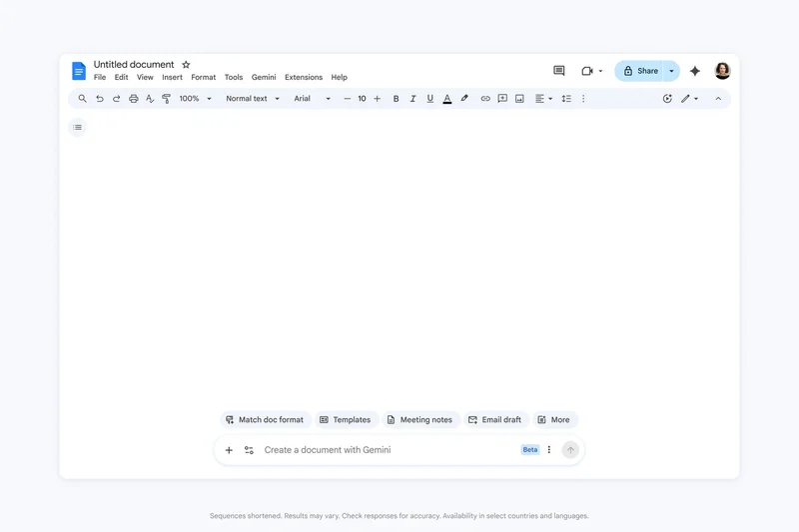Click the Gemini refresh icon in toolbar
The height and width of the screenshot is (532, 799).
[x=667, y=99]
